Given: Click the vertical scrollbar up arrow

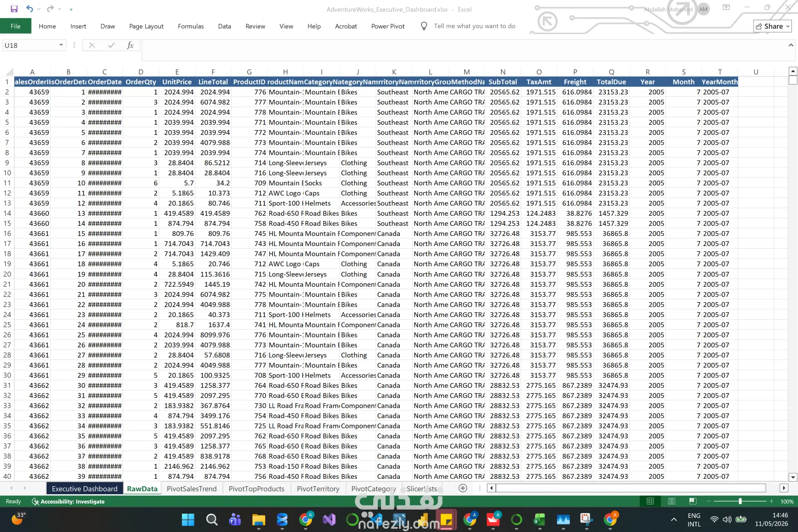Looking at the screenshot, I should 793,71.
